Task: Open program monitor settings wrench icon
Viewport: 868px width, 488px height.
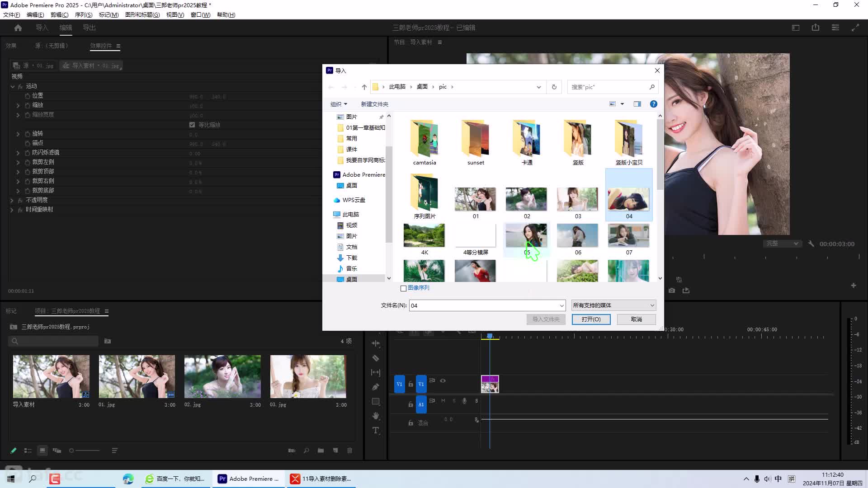Action: [811, 244]
